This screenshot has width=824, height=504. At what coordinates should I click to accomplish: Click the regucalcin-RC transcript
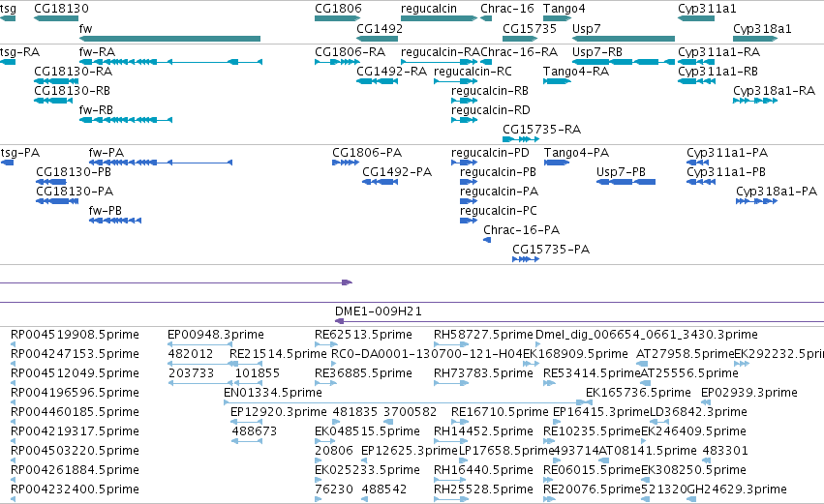[x=456, y=81]
